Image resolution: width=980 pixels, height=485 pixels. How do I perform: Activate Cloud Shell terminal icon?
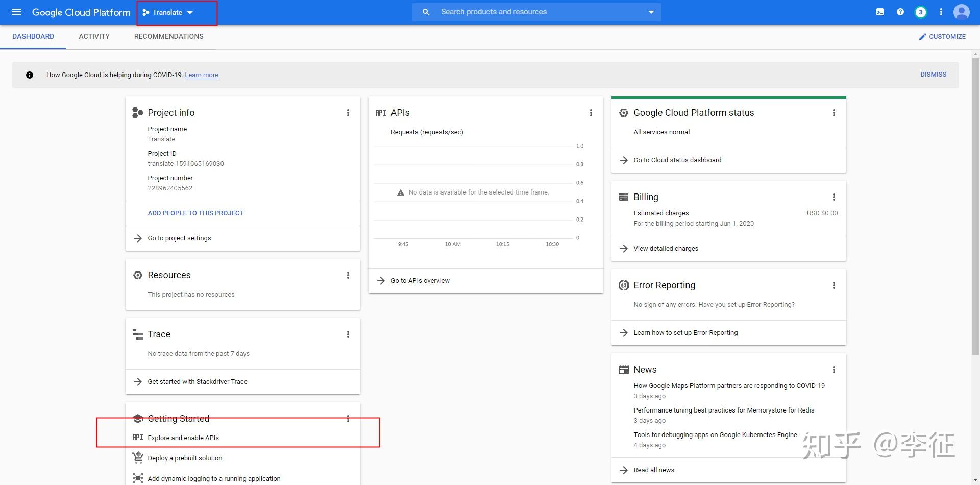click(880, 12)
